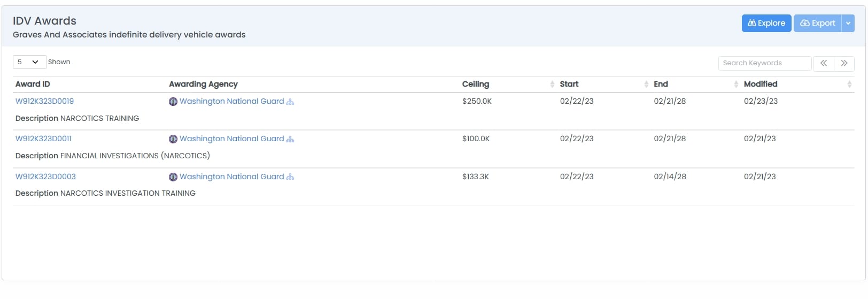The height and width of the screenshot is (299, 868).
Task: Open award W912K323D0019 link
Action: tap(45, 101)
